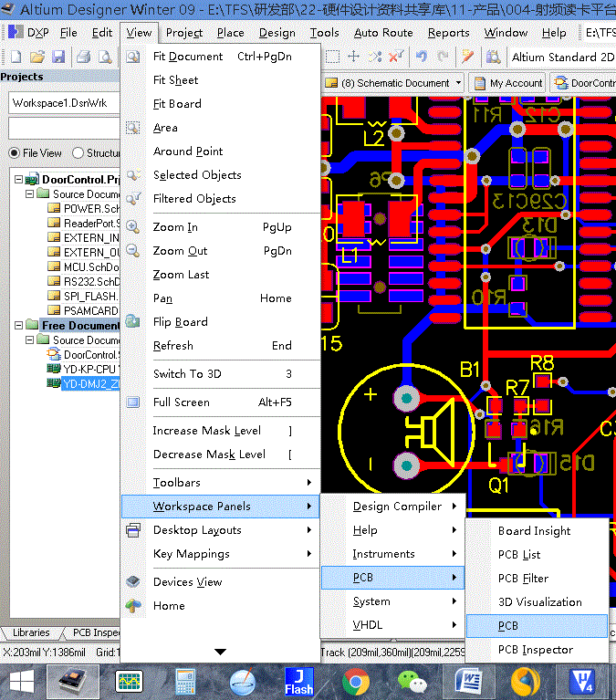Open the Flash app on taskbar
Viewport: 616px width, 700px height.
pyautogui.click(x=299, y=682)
